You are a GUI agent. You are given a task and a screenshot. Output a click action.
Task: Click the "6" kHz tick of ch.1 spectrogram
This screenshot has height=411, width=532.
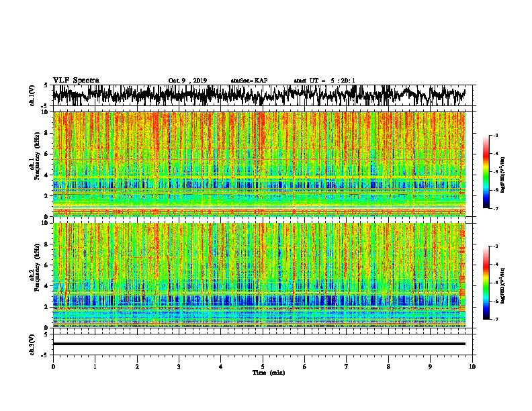48,154
